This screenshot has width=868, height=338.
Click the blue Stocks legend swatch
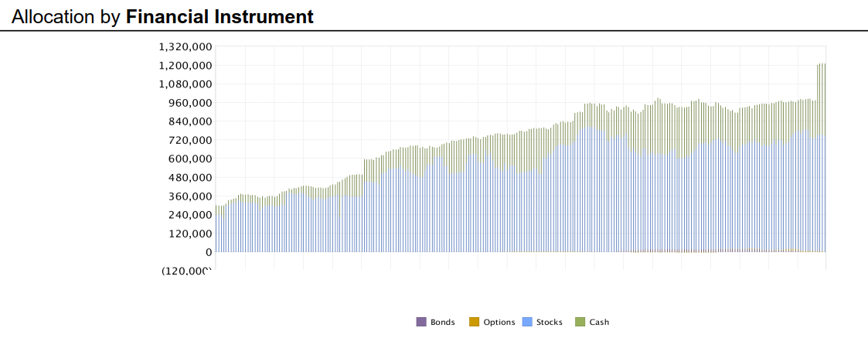tap(527, 322)
